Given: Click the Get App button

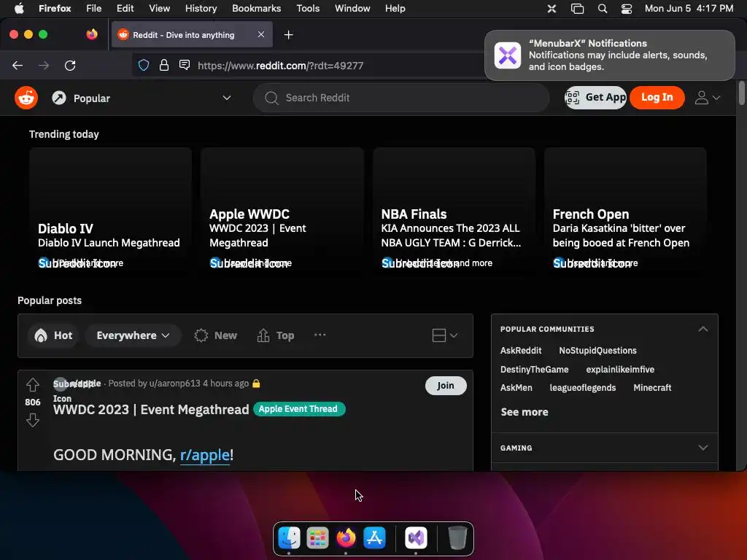Looking at the screenshot, I should pyautogui.click(x=595, y=98).
